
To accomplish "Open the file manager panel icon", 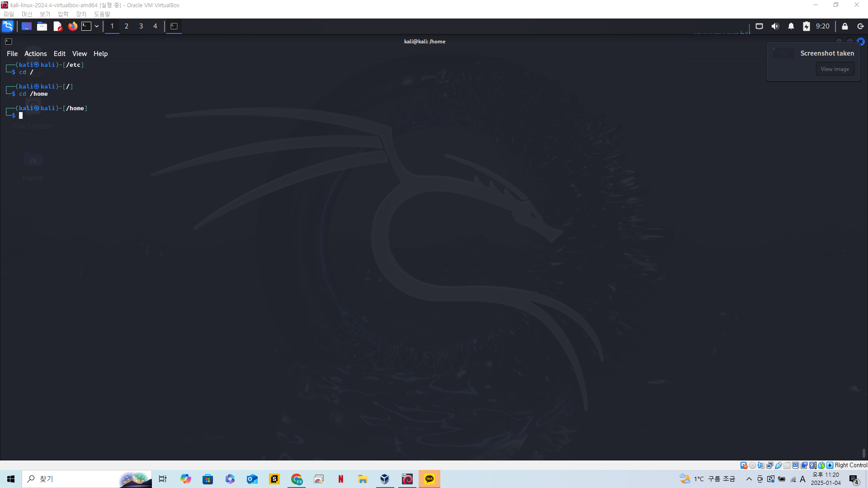I will pyautogui.click(x=42, y=26).
